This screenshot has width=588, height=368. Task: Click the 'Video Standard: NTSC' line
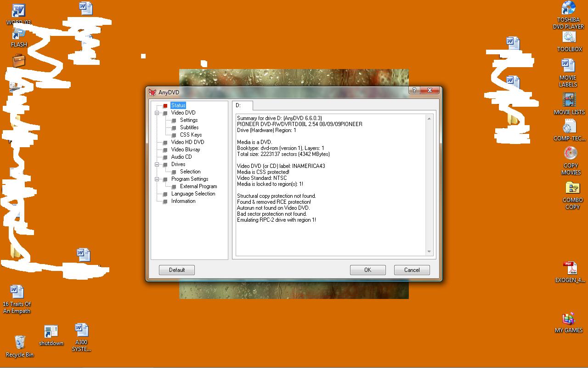[x=262, y=178]
